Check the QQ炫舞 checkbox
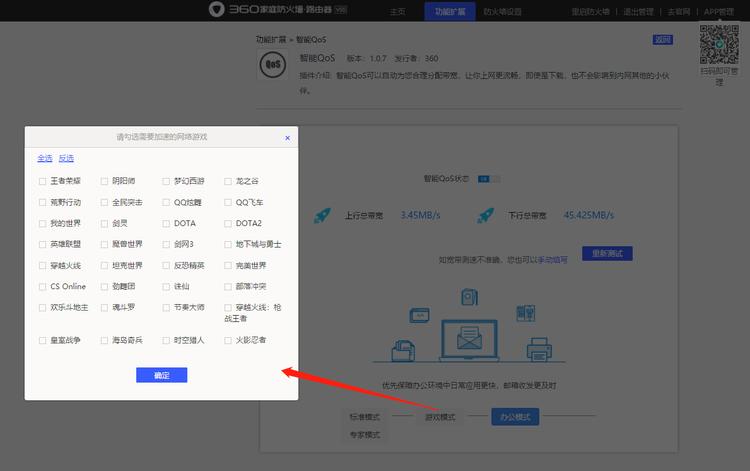750x471 pixels. [x=166, y=202]
